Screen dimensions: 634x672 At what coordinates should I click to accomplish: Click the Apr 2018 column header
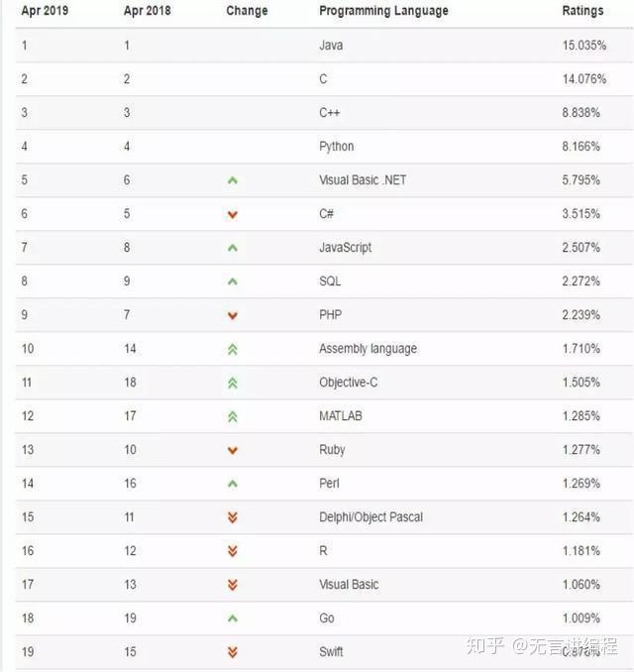pos(147,11)
